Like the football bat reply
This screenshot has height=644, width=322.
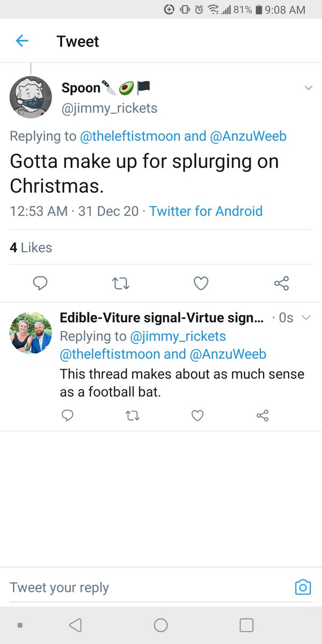coord(197,415)
